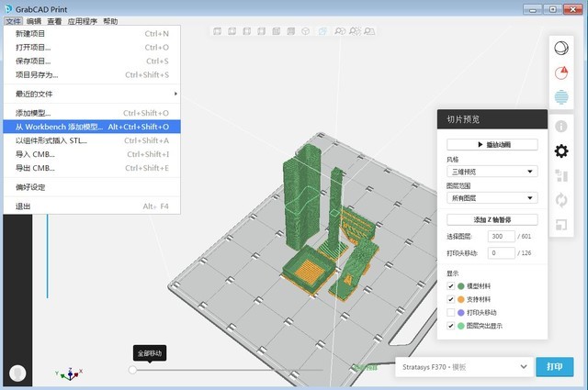Open analysis mode warning circle icon
The image size is (588, 390).
[x=561, y=72]
